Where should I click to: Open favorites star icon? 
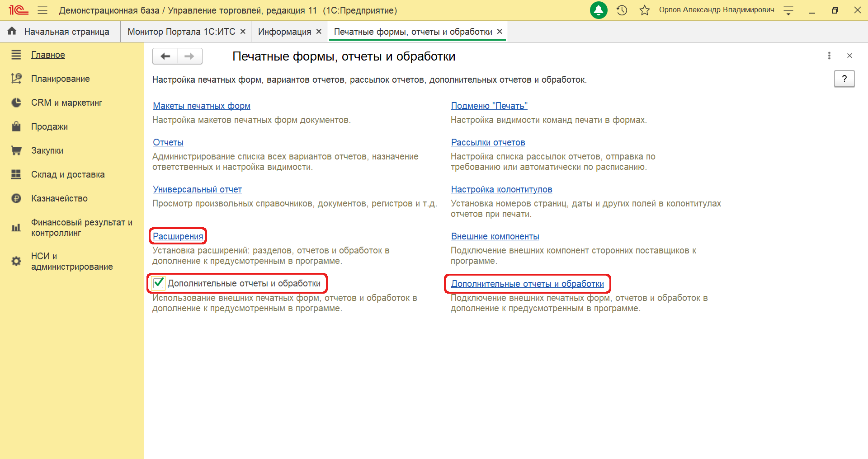pos(644,10)
